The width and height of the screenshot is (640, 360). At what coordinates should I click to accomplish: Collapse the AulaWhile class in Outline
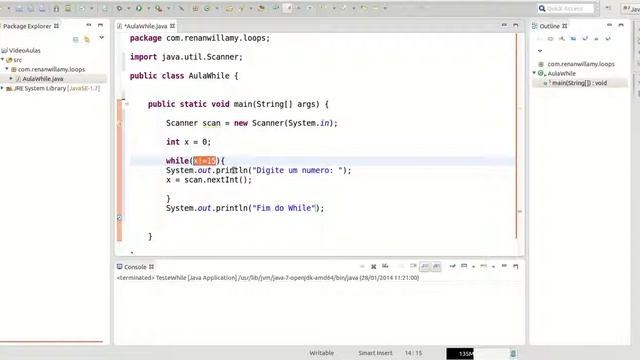534,73
